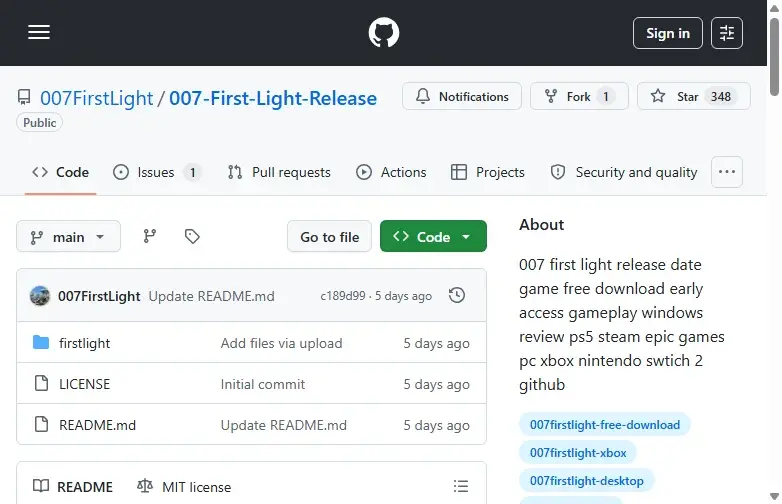View branches via the branch icon

pyautogui.click(x=150, y=236)
